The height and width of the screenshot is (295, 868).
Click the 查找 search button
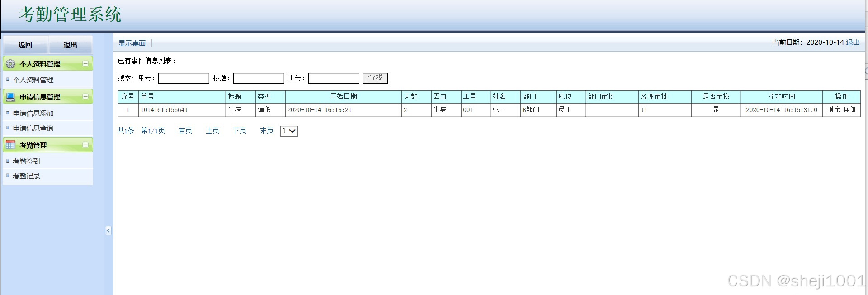point(375,78)
